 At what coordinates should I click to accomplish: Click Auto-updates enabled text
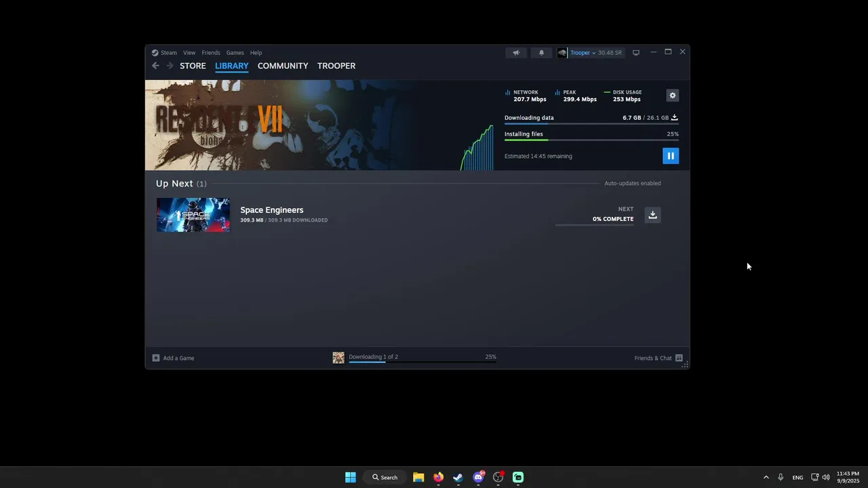(x=633, y=184)
